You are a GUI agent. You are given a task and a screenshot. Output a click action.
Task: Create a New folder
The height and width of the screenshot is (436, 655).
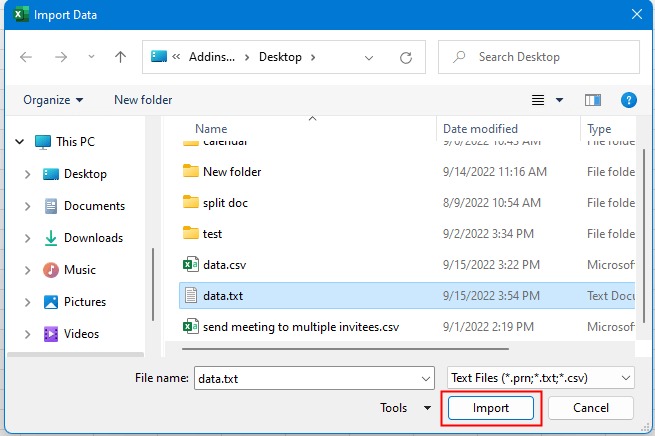click(143, 100)
